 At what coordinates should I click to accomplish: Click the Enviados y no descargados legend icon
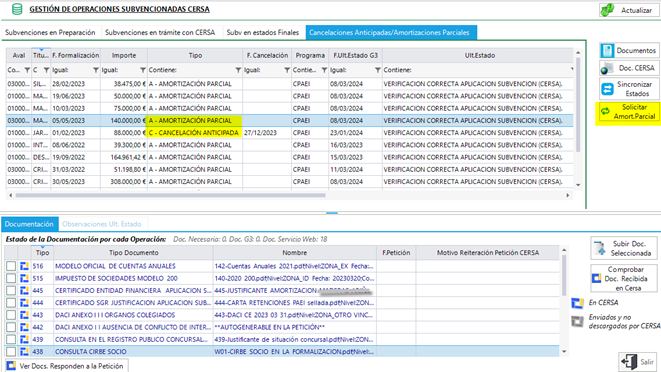(x=577, y=321)
